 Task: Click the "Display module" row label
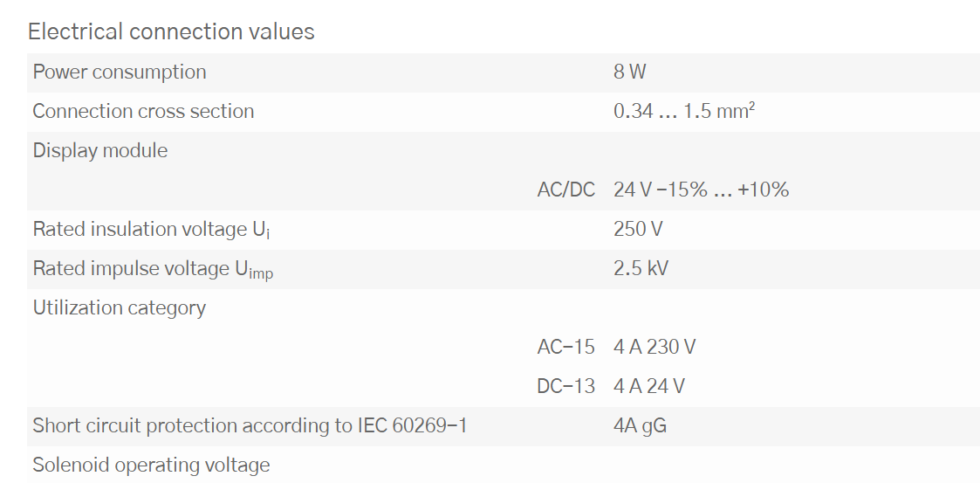(100, 151)
